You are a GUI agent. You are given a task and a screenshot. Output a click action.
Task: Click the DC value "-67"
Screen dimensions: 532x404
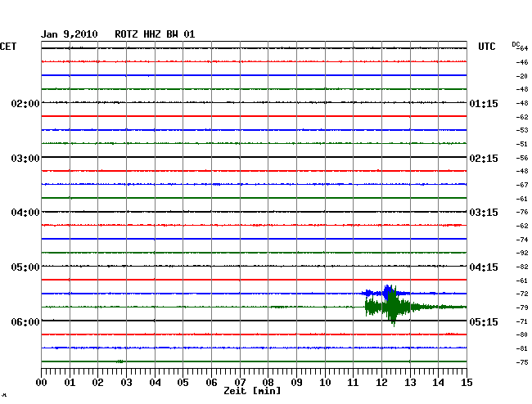522,185
